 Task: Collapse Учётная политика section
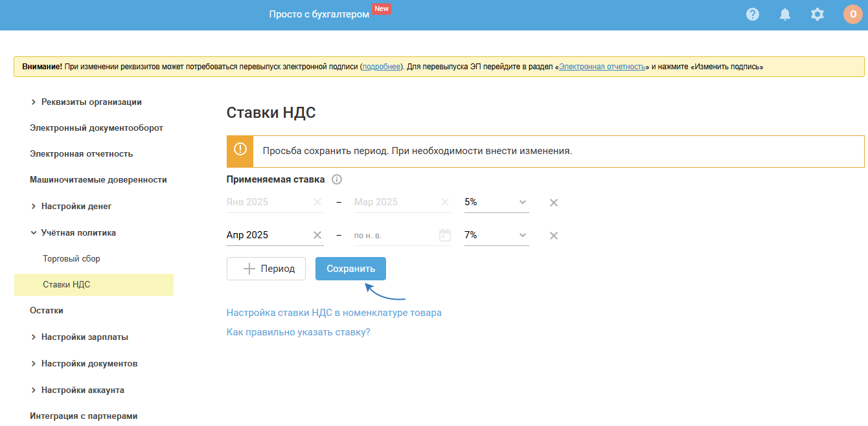(73, 232)
